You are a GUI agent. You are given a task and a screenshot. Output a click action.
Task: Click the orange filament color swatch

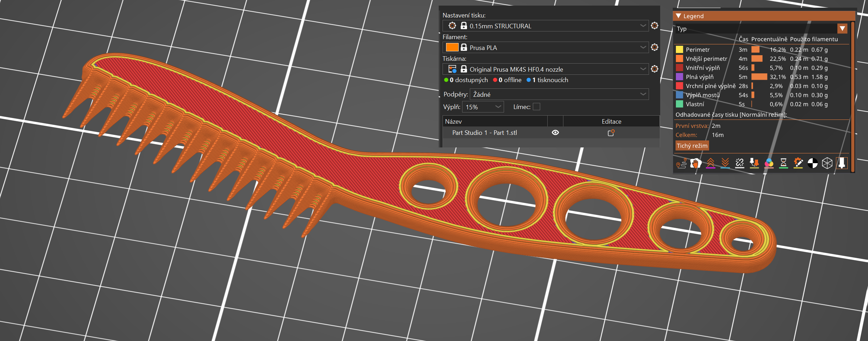(452, 47)
